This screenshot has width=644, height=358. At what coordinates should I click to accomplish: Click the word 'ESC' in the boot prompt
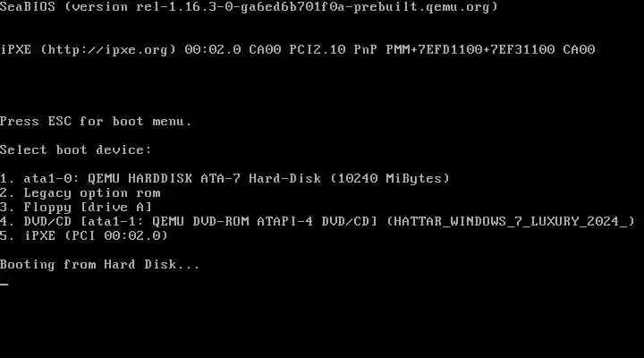point(60,122)
